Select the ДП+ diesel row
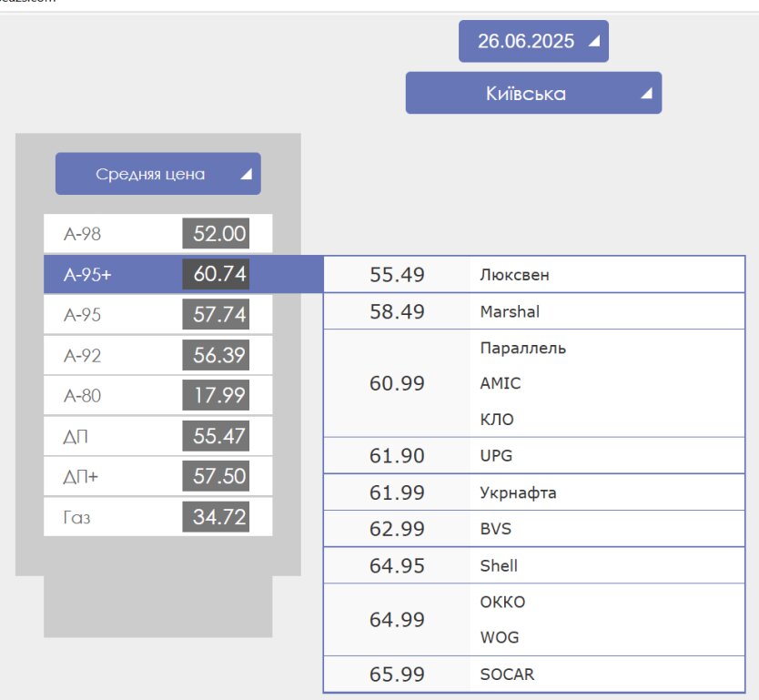 click(x=157, y=476)
